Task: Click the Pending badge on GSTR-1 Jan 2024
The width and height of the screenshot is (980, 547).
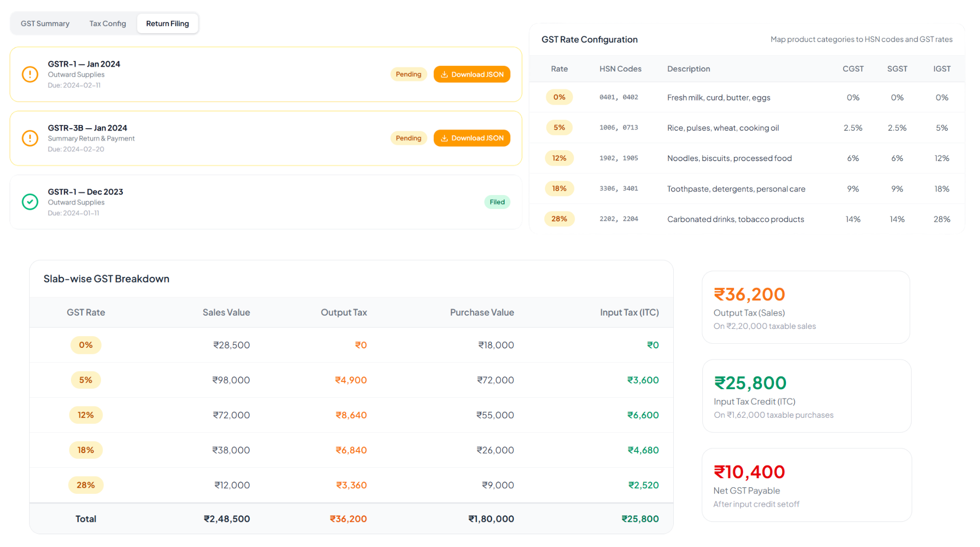Action: click(408, 75)
